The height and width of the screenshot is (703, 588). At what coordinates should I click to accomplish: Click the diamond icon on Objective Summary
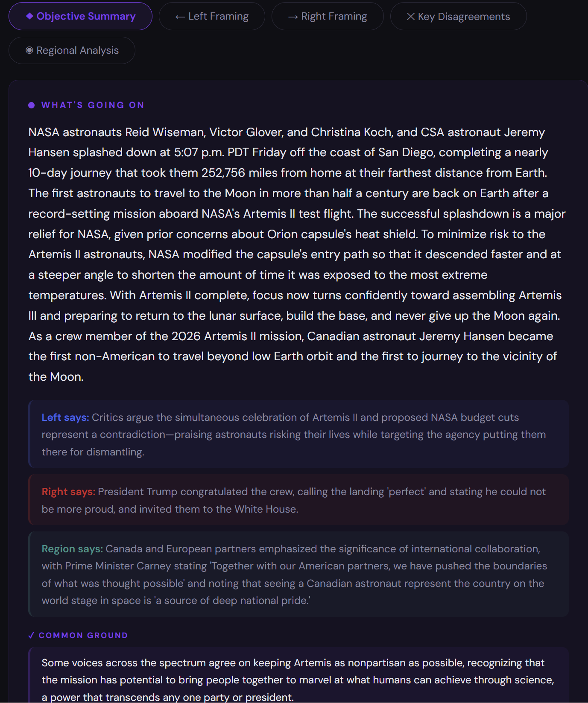[29, 16]
